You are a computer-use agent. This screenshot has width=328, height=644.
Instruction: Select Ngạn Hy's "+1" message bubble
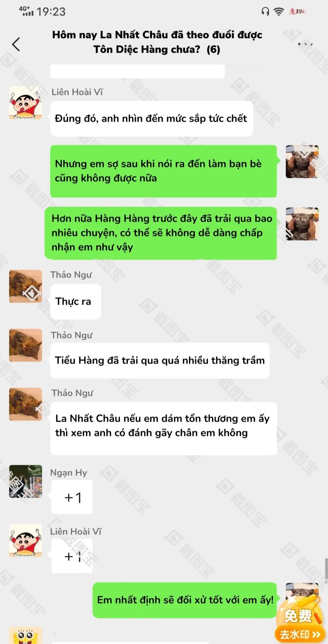point(72,497)
